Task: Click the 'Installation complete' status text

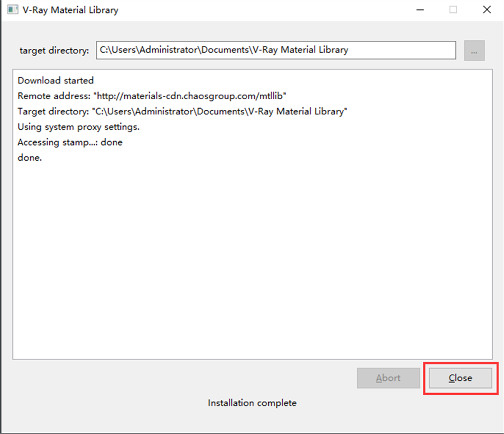Action: click(x=252, y=403)
